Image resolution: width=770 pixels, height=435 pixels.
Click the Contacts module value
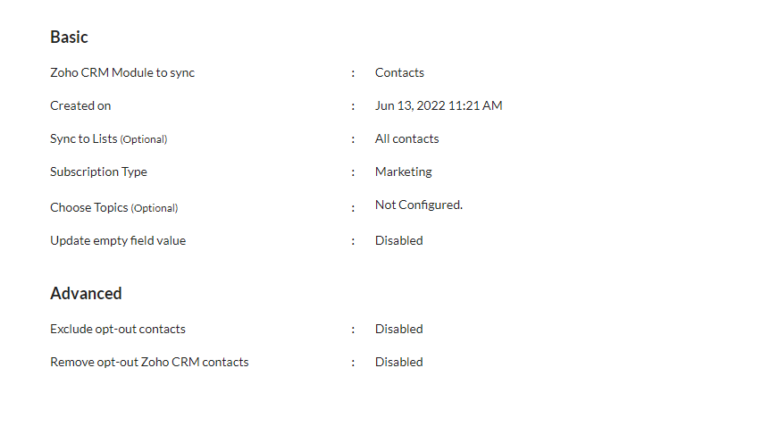pyautogui.click(x=399, y=72)
